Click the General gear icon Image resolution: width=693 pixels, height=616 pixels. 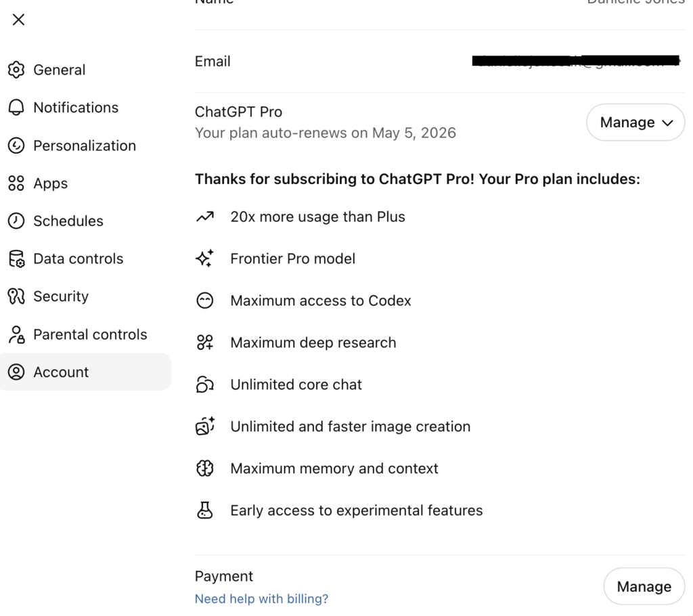click(x=16, y=70)
